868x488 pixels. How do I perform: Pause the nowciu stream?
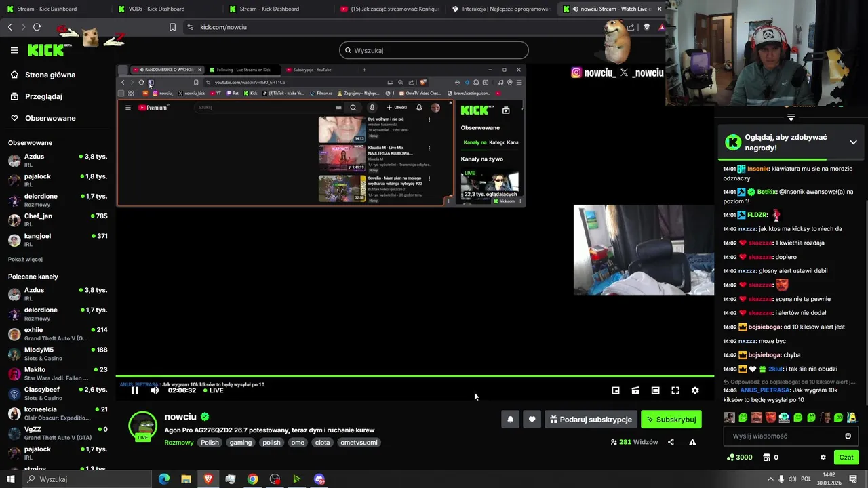(134, 390)
